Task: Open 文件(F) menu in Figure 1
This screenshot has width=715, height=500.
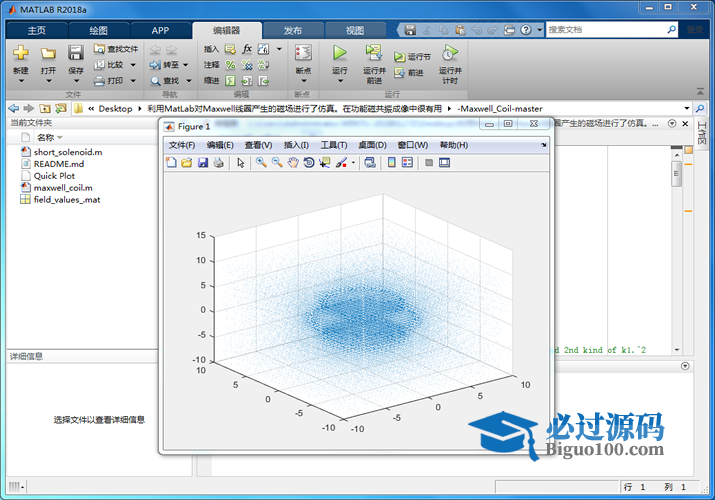Action: 182,145
